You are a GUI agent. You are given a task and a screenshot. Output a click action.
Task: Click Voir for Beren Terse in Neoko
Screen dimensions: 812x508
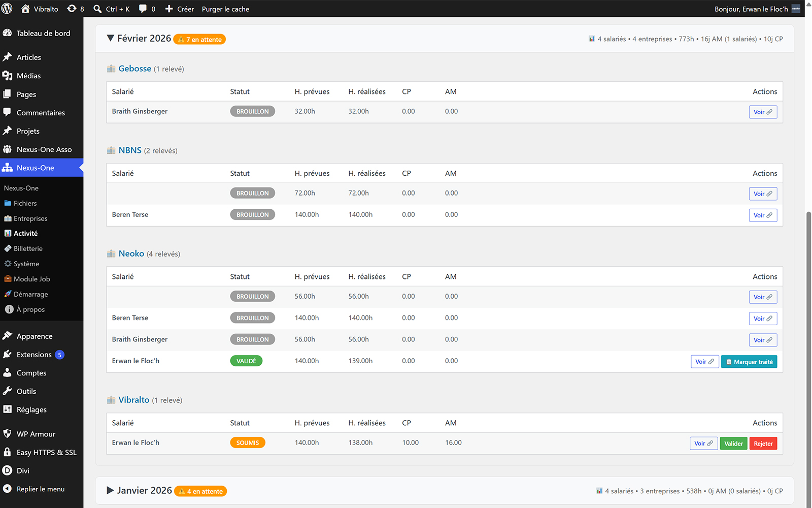tap(763, 319)
